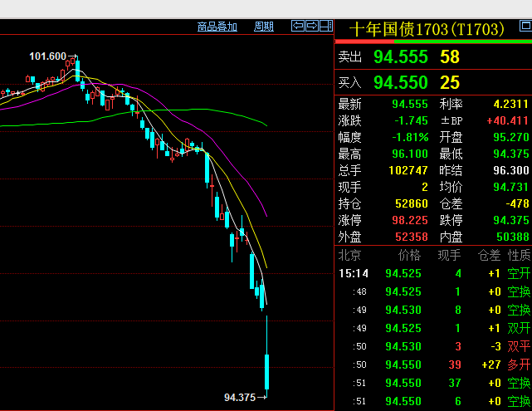Select the 15:14 tick row marked 空开
This screenshot has width=532, height=411.
433,273
